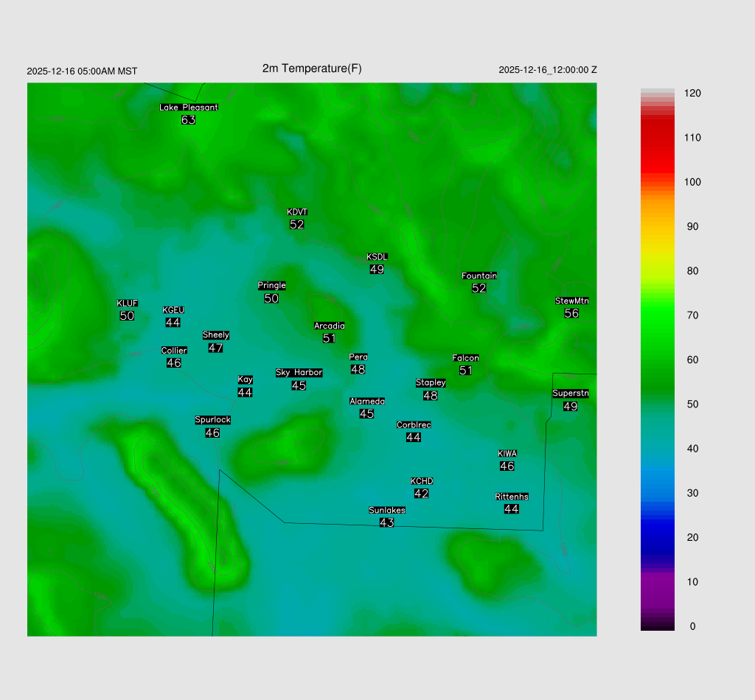Click the Fountain station label
755x700 pixels.
479,276
